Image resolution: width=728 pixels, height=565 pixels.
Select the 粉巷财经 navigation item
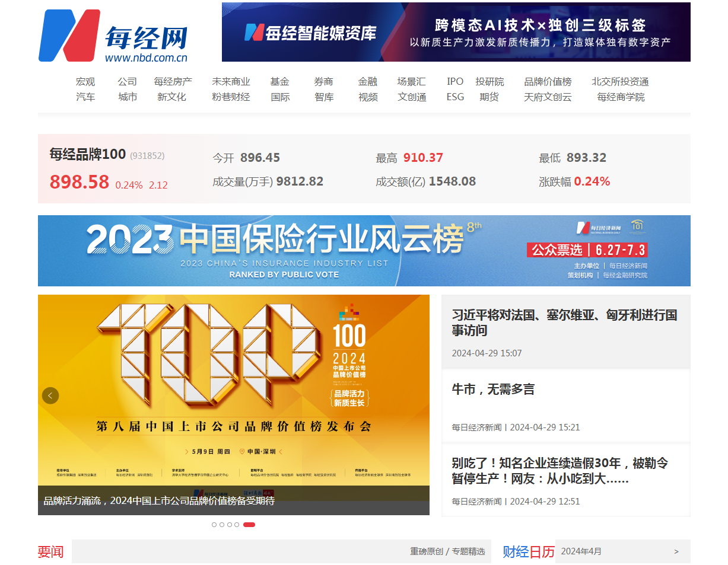click(x=231, y=97)
